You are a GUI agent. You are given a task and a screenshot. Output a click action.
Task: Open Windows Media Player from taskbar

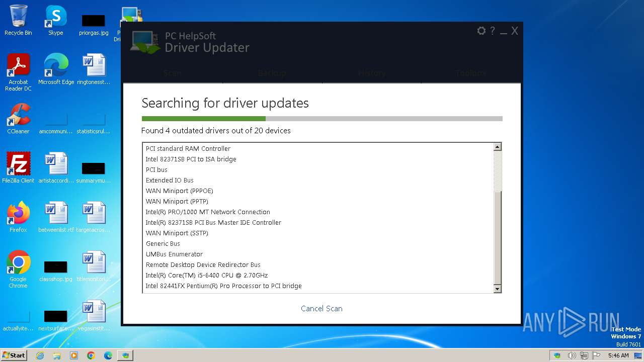pyautogui.click(x=74, y=355)
